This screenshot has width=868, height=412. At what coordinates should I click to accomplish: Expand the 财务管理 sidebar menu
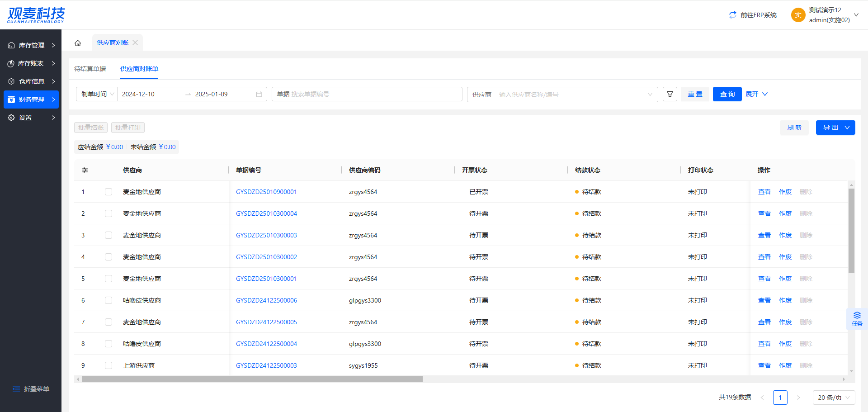coord(31,99)
